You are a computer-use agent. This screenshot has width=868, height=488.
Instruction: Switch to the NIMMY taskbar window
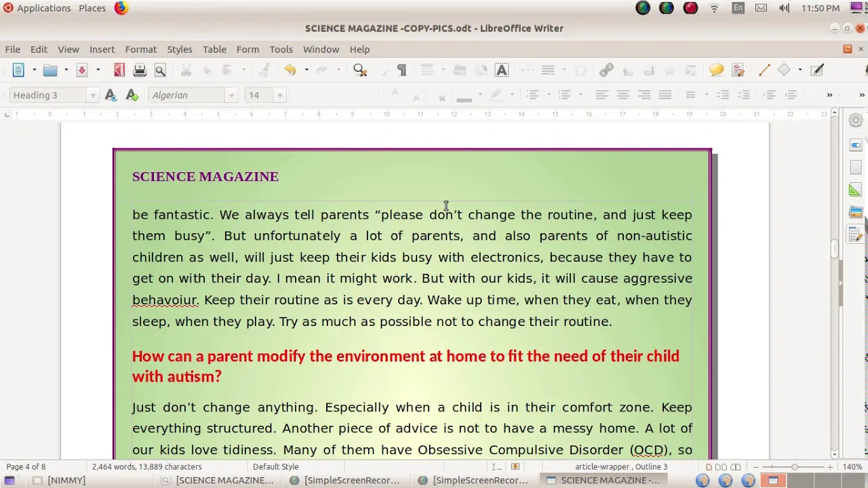[x=66, y=480]
